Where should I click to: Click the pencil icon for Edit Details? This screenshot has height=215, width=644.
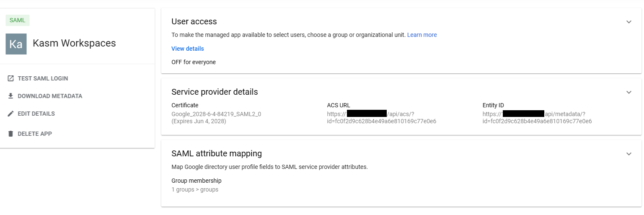pyautogui.click(x=11, y=114)
